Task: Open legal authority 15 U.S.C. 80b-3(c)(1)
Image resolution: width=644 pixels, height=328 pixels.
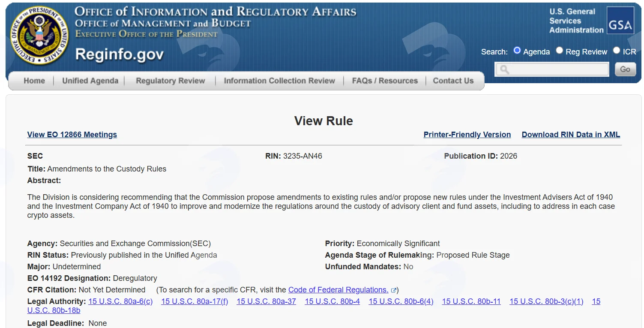Action: (x=546, y=301)
